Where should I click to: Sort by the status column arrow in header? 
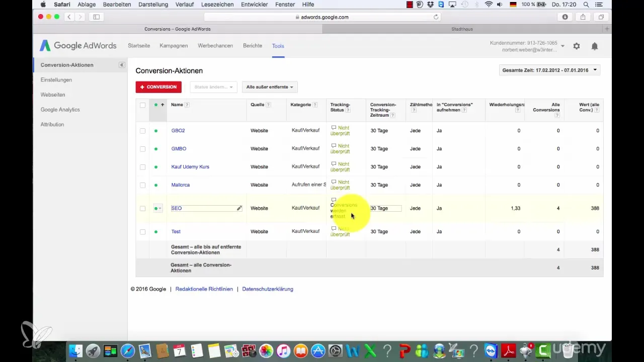point(163,105)
